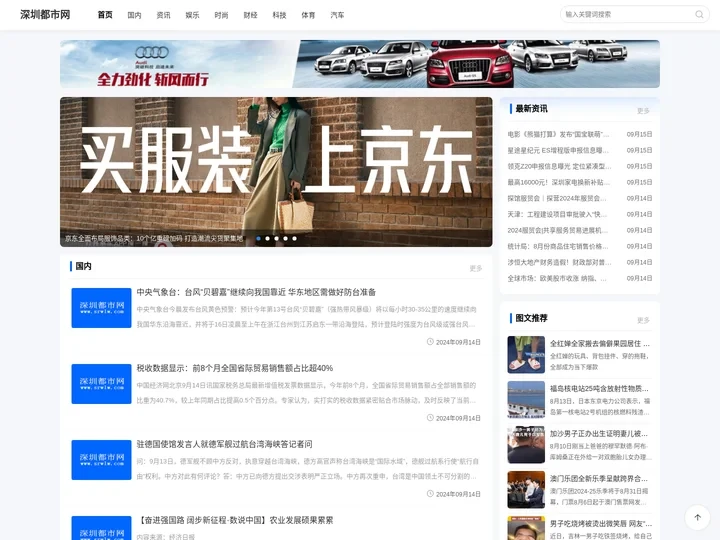
Task: Click 更多 in the 最新资讯 panel
Action: click(643, 111)
